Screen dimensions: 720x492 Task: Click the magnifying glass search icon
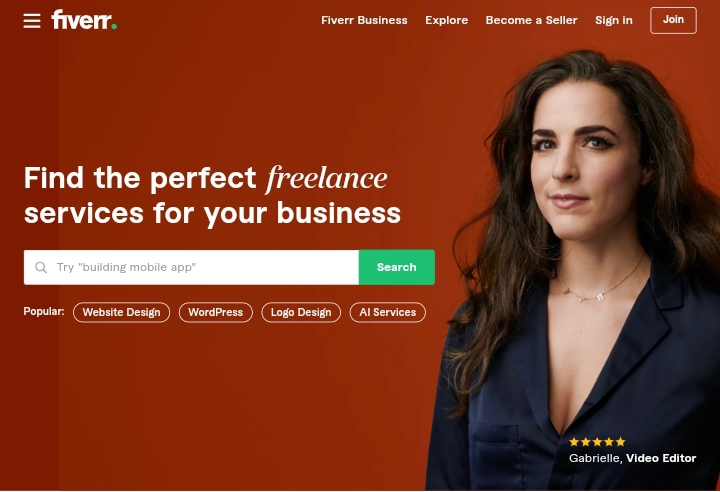pos(41,267)
